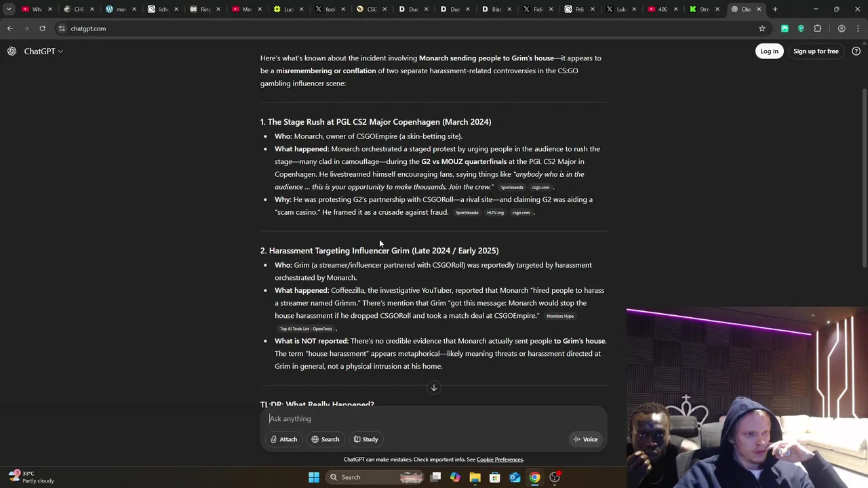The image size is (868, 488).
Task: Open the weather widget showing 33°C
Action: tap(31, 477)
